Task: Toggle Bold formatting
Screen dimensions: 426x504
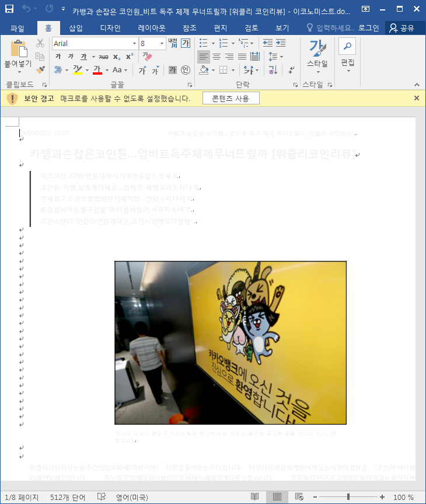Action: (x=58, y=57)
